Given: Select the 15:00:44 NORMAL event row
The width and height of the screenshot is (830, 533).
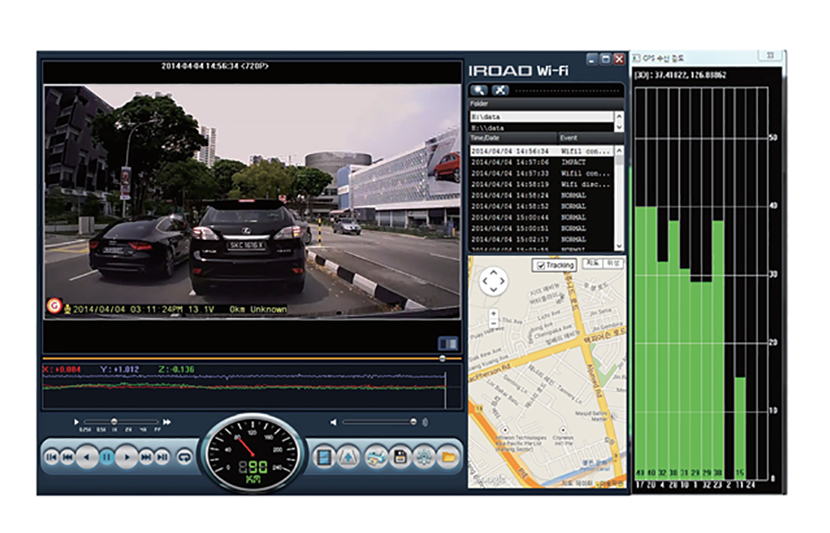Looking at the screenshot, I should (542, 218).
